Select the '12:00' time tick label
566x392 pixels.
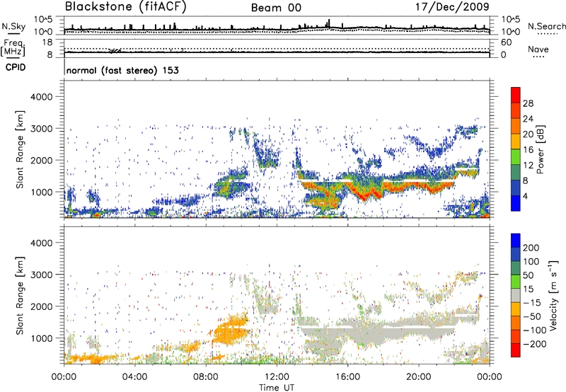[277, 377]
